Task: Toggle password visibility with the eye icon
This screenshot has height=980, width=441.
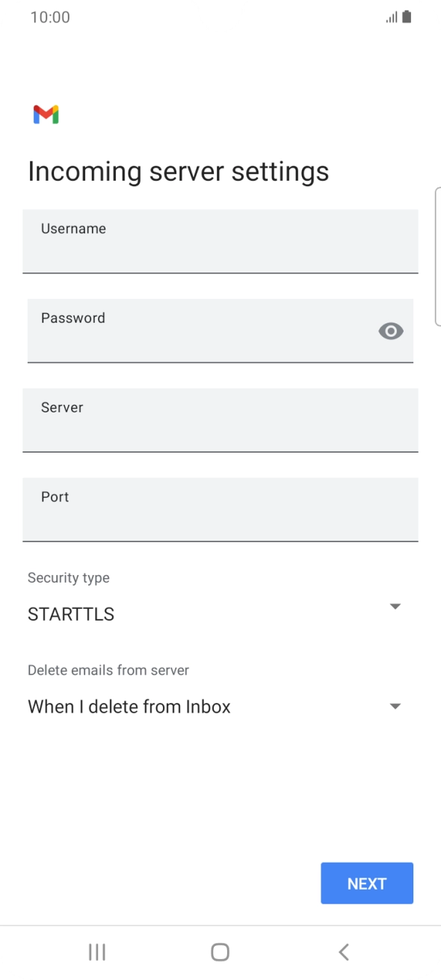Action: (391, 331)
